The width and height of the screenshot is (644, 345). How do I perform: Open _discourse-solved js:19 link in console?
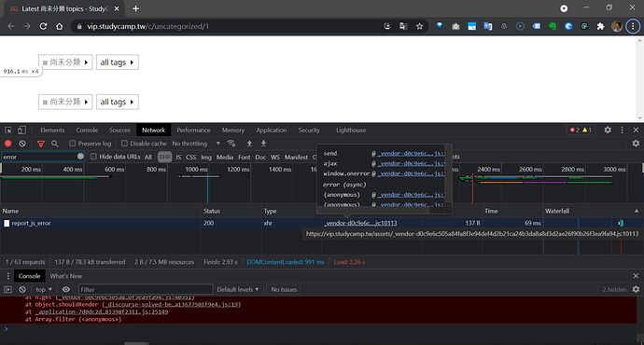[x=172, y=304]
